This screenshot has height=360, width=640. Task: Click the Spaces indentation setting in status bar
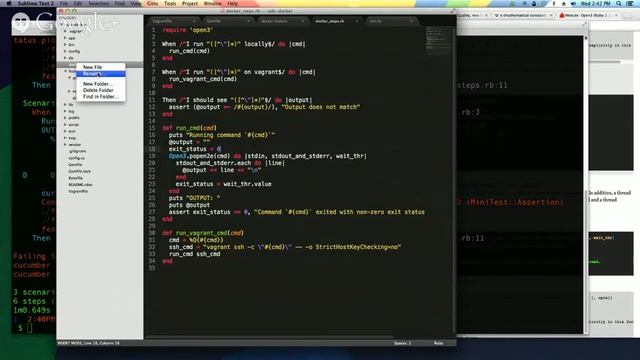pyautogui.click(x=402, y=343)
